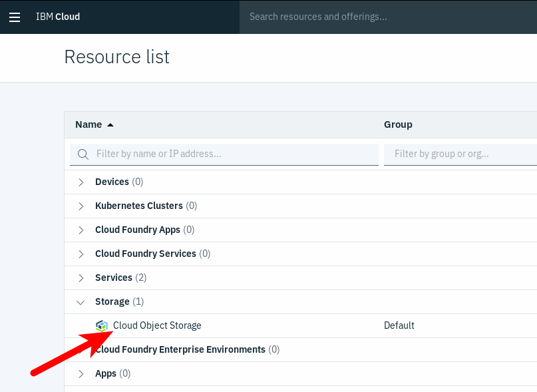
Task: Click the Services (2) row label
Action: (x=121, y=278)
